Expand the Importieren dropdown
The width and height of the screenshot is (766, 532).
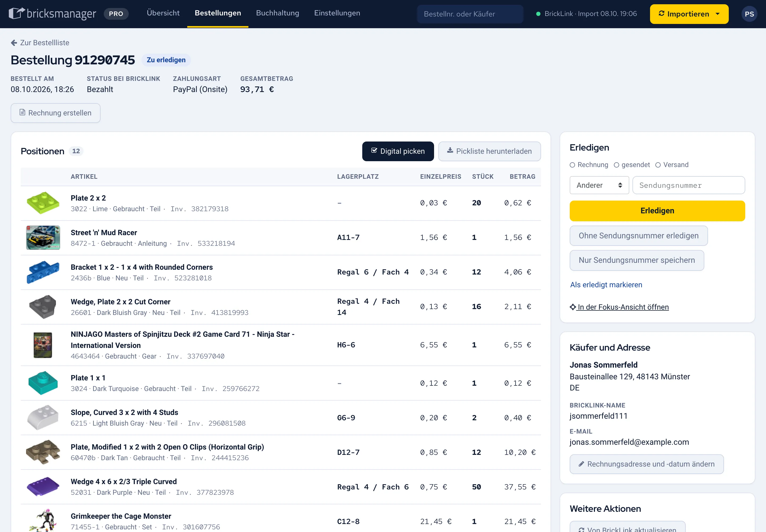point(718,14)
